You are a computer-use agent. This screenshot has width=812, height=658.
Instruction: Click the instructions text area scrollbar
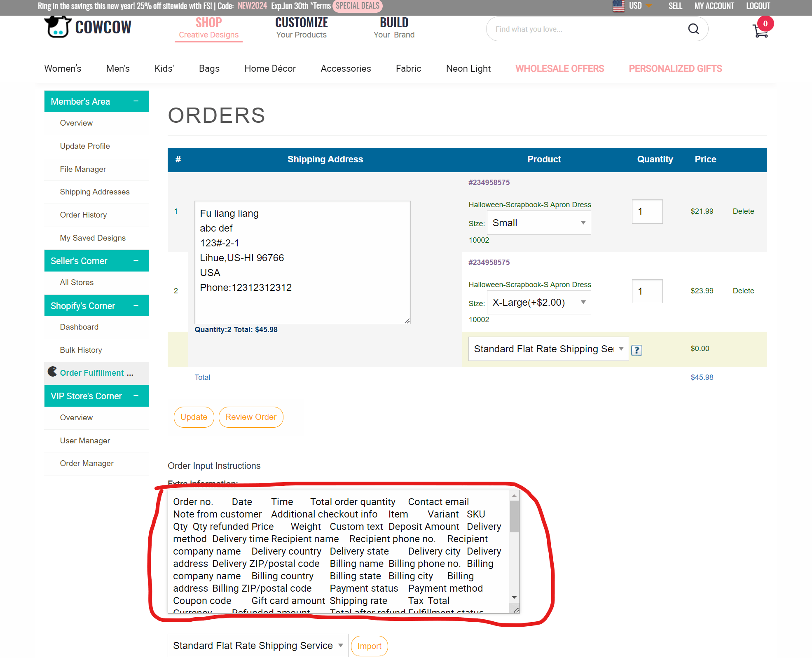coord(514,517)
